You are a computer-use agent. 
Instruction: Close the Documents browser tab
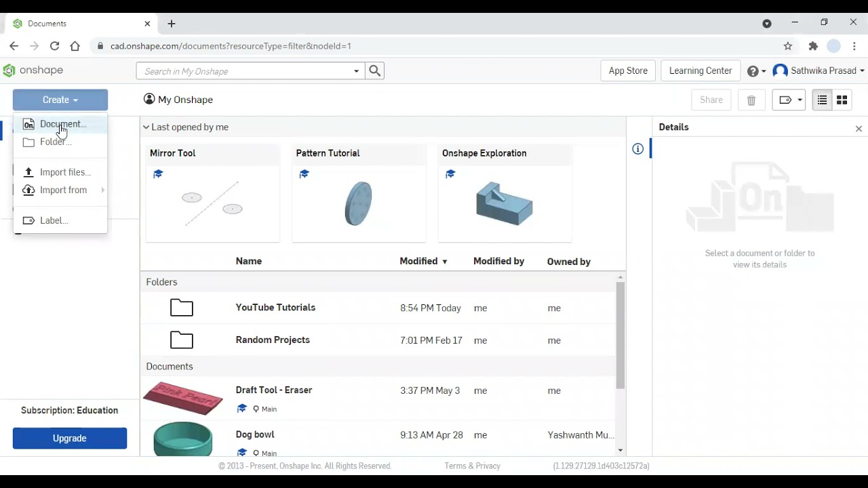[148, 24]
